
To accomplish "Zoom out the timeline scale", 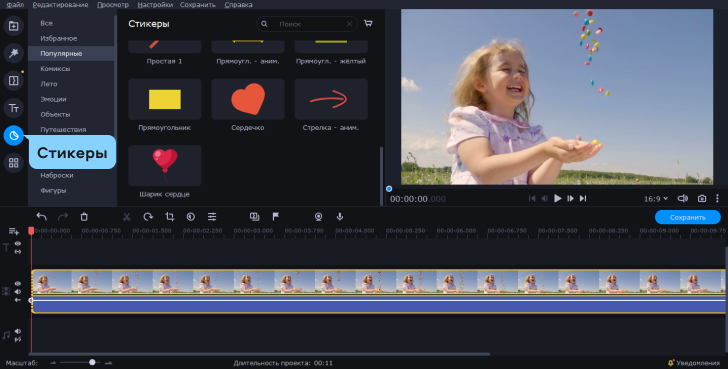I will 53,363.
